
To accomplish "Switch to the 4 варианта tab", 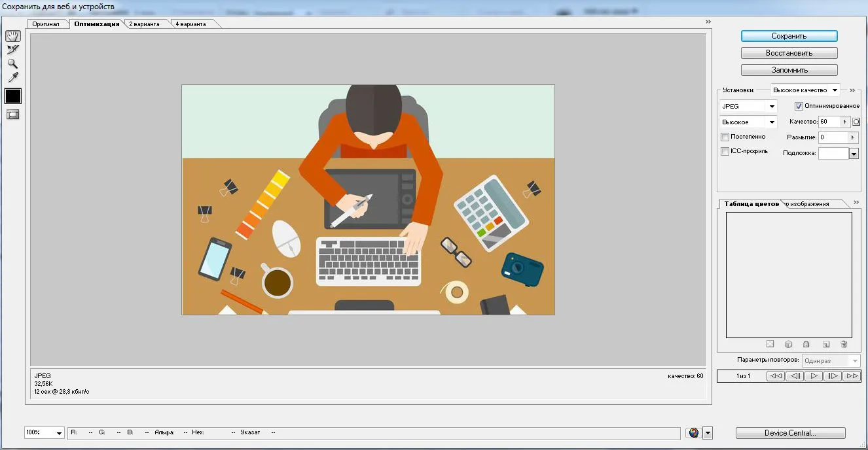I will pyautogui.click(x=192, y=24).
